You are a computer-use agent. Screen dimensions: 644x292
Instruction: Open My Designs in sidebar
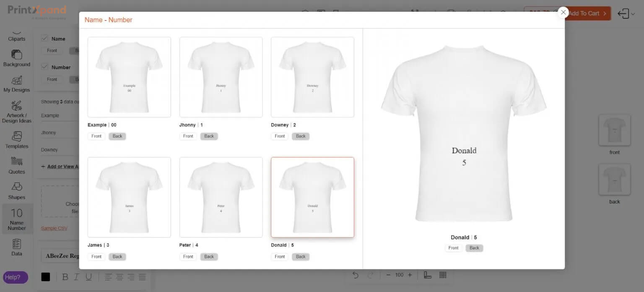coord(16,84)
